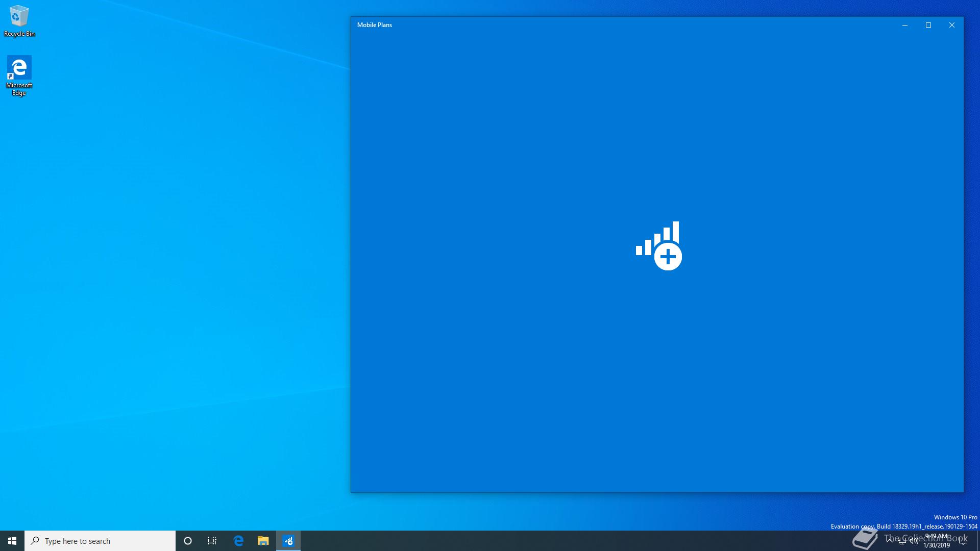980x551 pixels.
Task: Open Task View from the taskbar
Action: (x=212, y=541)
